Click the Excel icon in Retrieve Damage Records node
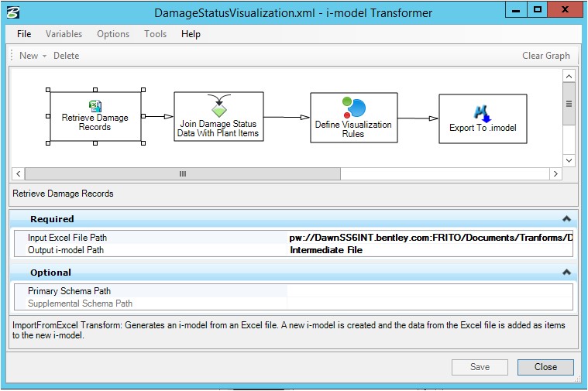The height and width of the screenshot is (391, 588). [x=95, y=106]
